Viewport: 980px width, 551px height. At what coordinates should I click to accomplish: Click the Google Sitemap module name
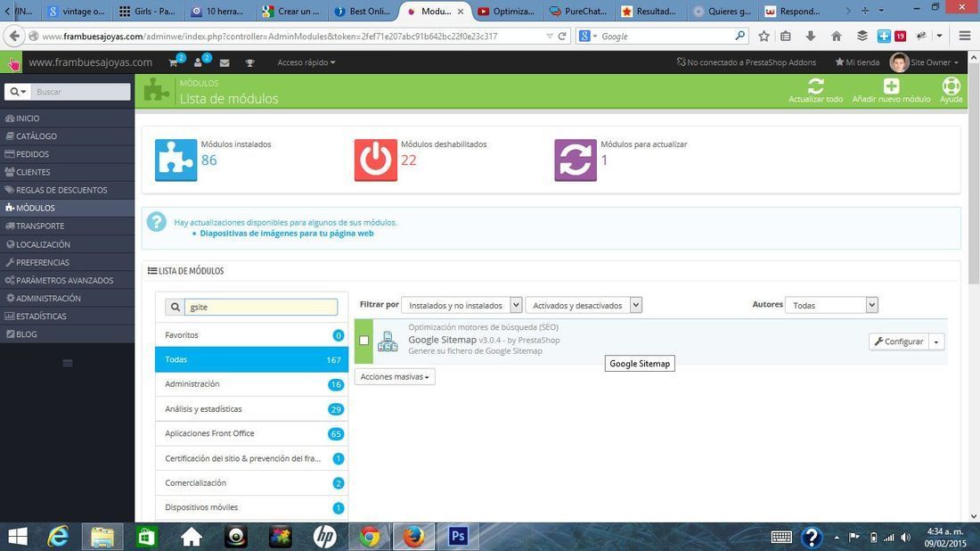click(443, 340)
